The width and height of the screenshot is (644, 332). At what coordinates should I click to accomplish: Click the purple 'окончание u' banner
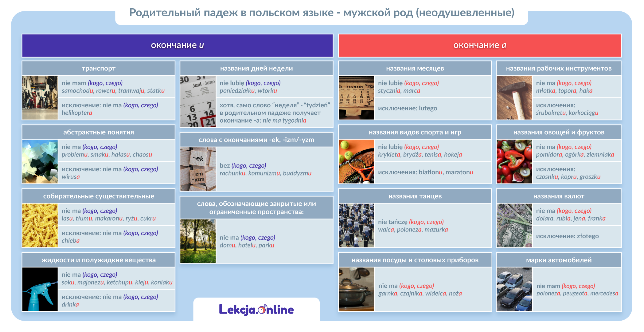coord(177,45)
